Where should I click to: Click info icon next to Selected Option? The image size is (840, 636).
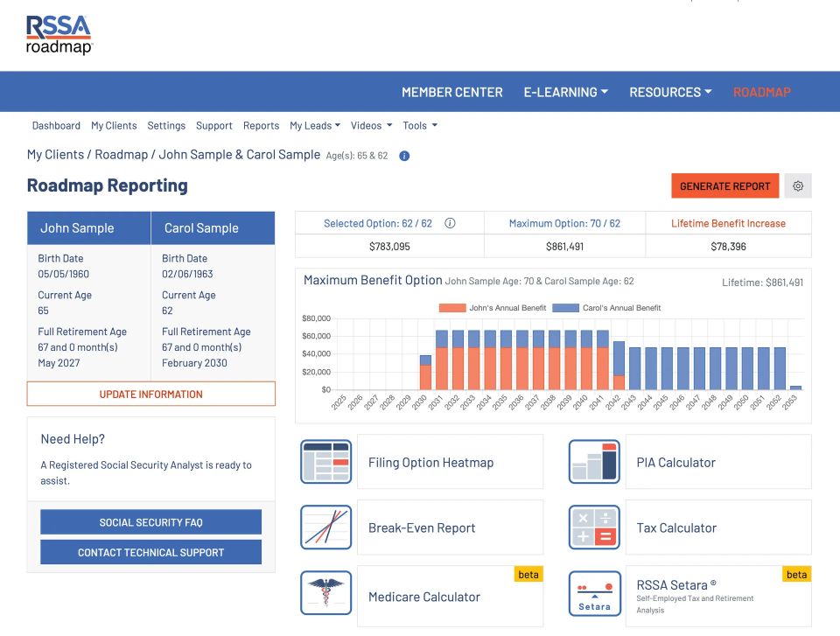pos(450,223)
